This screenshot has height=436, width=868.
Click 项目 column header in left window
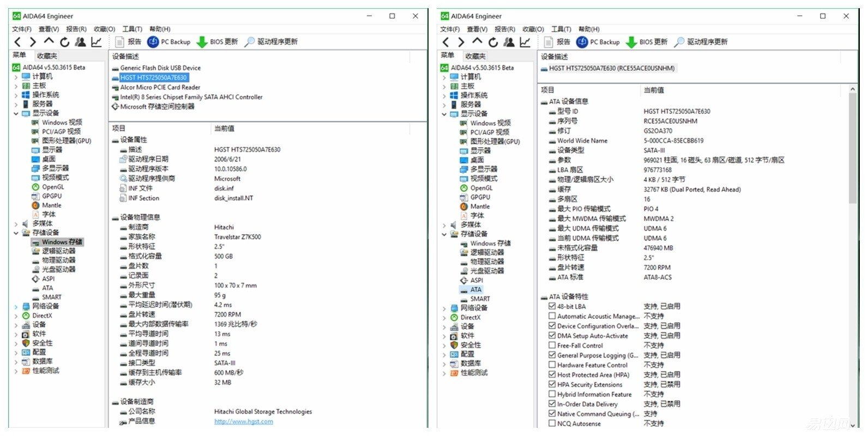(119, 129)
